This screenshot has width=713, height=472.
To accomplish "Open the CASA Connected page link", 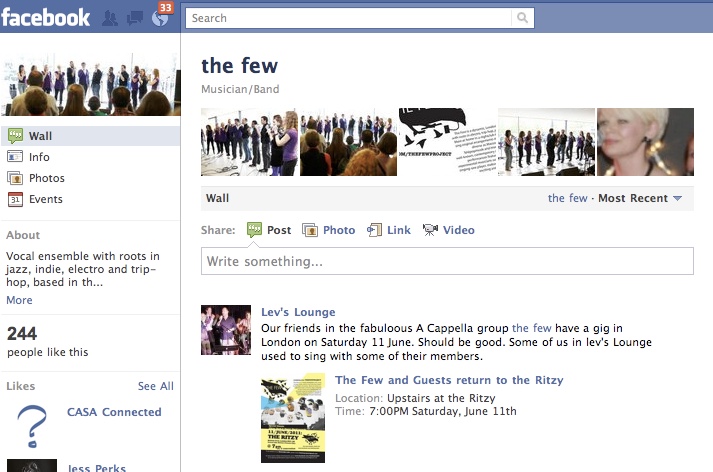I will [x=114, y=412].
